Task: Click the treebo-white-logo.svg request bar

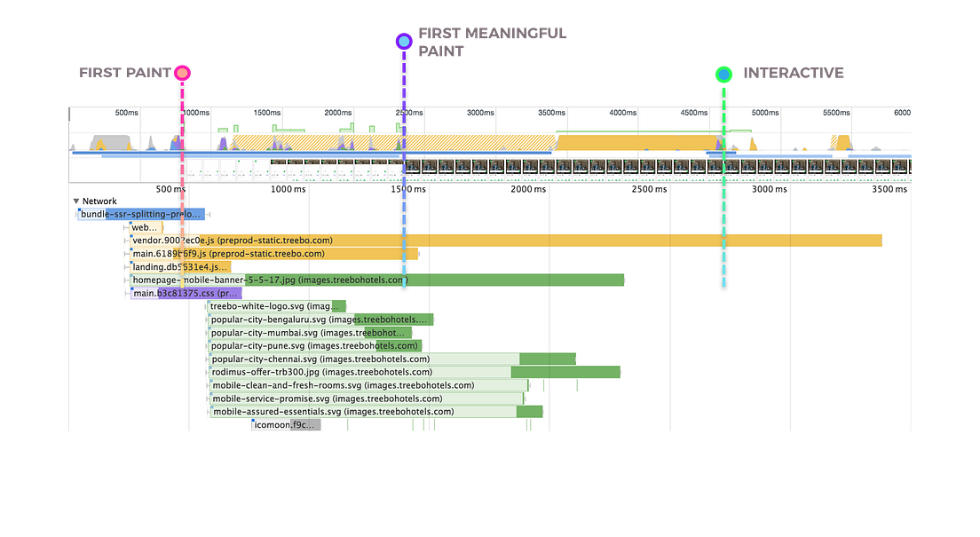Action: click(275, 306)
